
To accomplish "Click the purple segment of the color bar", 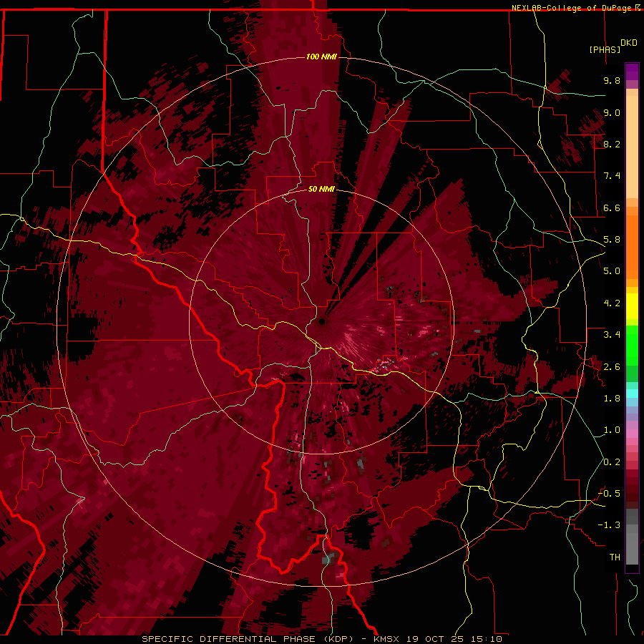I will coord(632,72).
